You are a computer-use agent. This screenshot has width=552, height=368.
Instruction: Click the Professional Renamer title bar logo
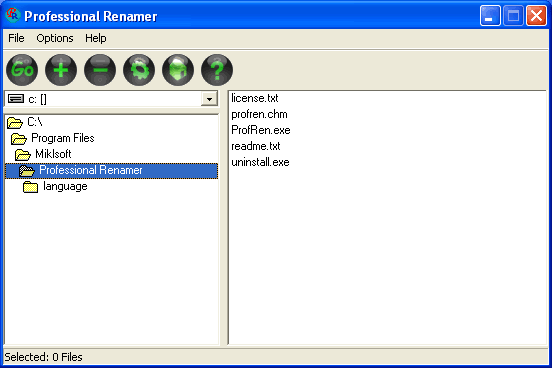click(13, 15)
